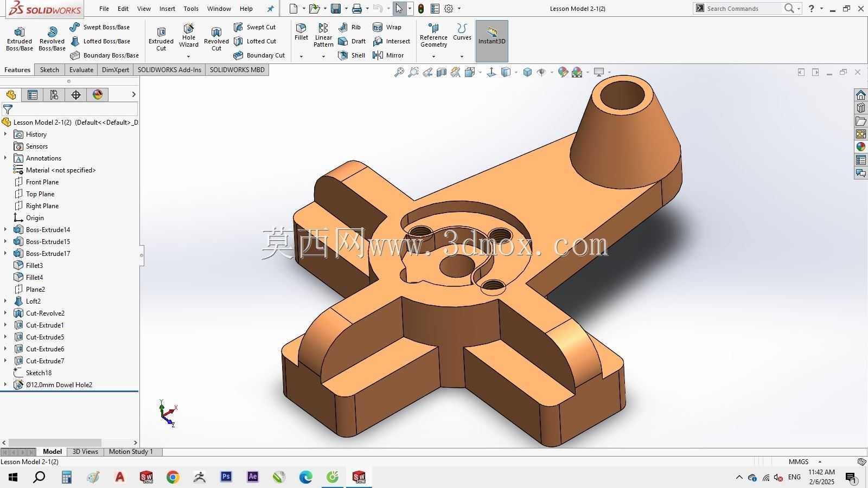Open Photoshop from the taskbar
The width and height of the screenshot is (868, 488).
[226, 477]
